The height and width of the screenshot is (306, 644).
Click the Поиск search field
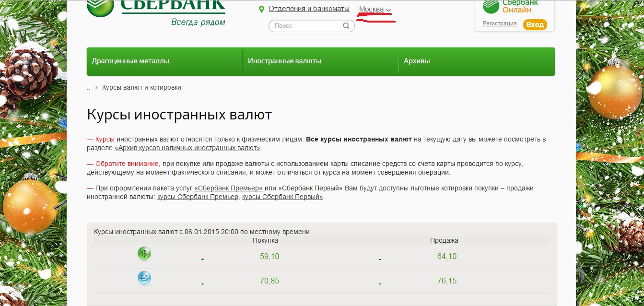pos(312,26)
